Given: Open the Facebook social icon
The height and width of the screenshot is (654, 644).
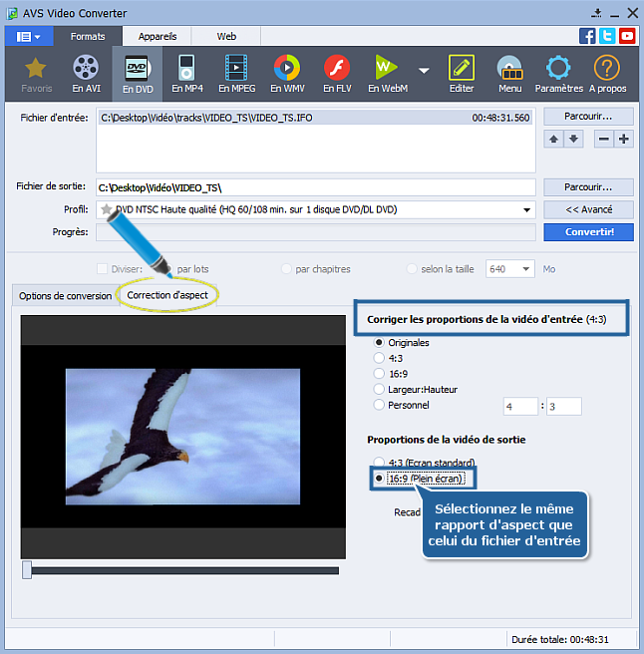Looking at the screenshot, I should click(588, 36).
